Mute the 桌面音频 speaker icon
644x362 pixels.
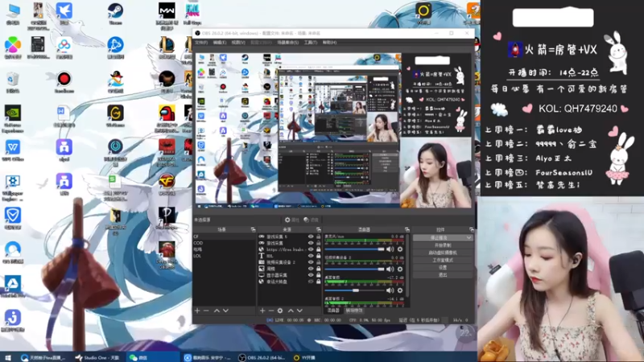390,290
